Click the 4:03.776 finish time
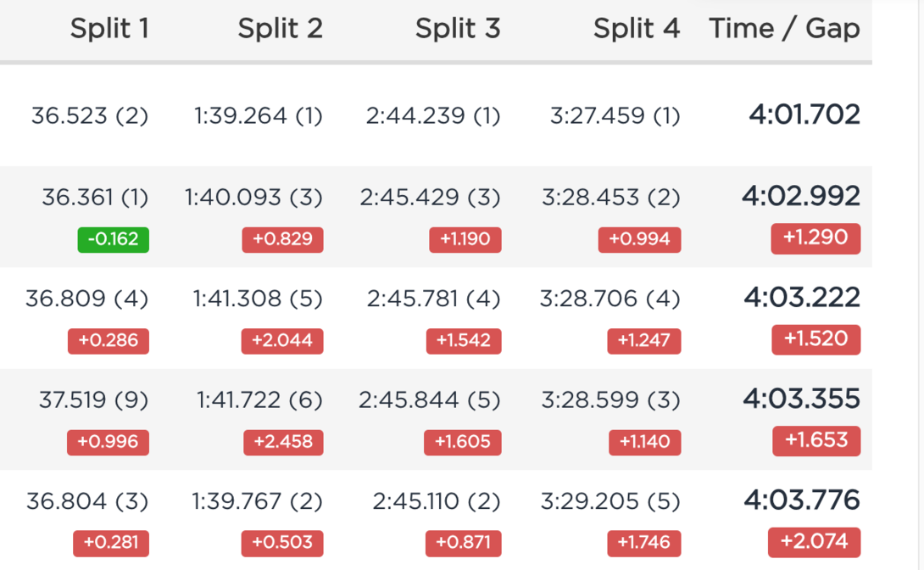 tap(801, 500)
